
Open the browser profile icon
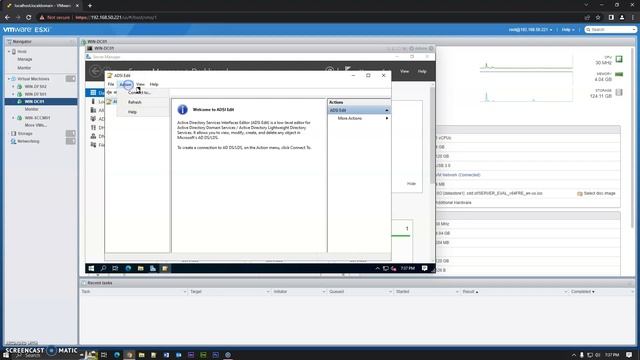(x=622, y=18)
